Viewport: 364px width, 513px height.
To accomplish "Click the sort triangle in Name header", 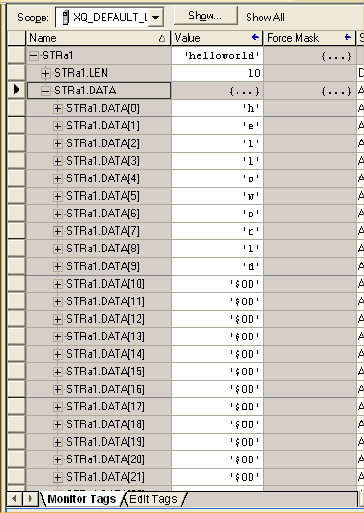I will (x=162, y=39).
